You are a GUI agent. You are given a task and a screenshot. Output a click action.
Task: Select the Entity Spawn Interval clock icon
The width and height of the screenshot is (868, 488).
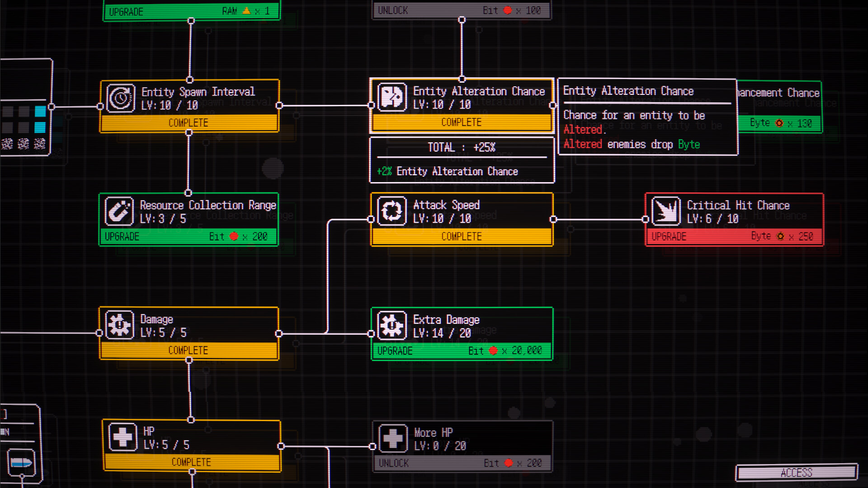tap(119, 97)
